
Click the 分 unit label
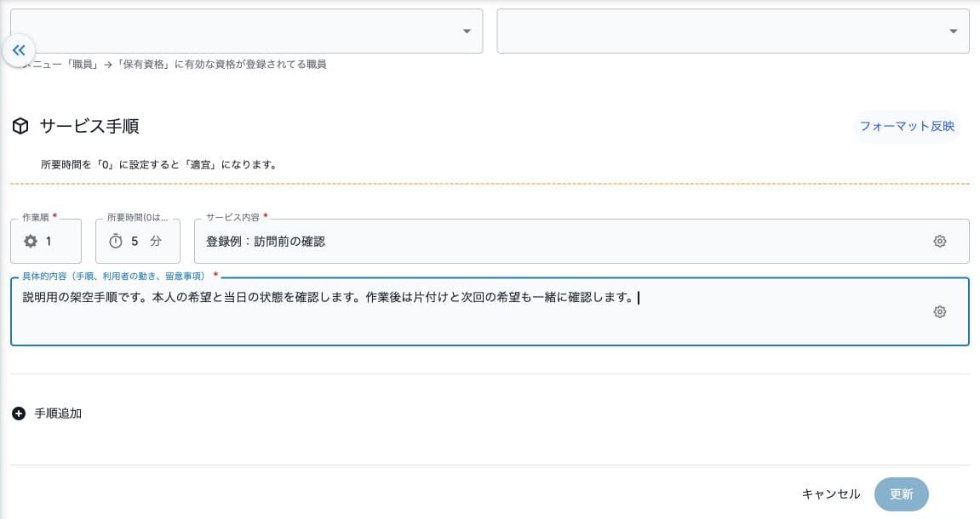tap(156, 241)
